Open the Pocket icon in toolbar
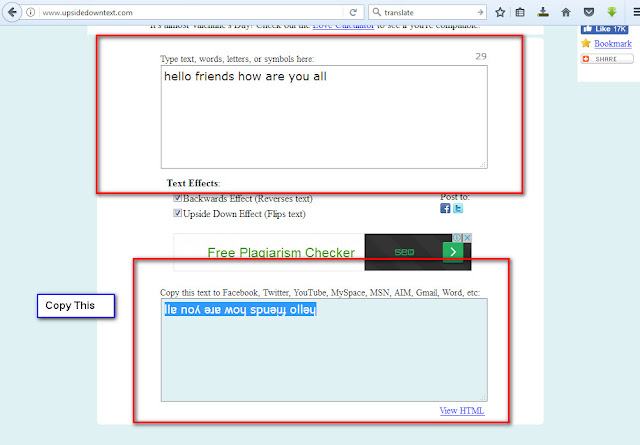Screen dimensions: 640x445 589,12
